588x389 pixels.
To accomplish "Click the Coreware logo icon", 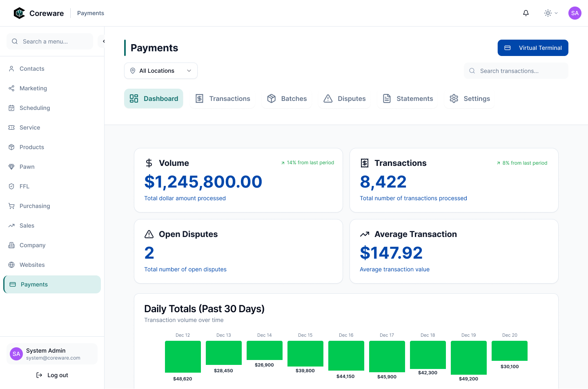I will click(x=19, y=13).
